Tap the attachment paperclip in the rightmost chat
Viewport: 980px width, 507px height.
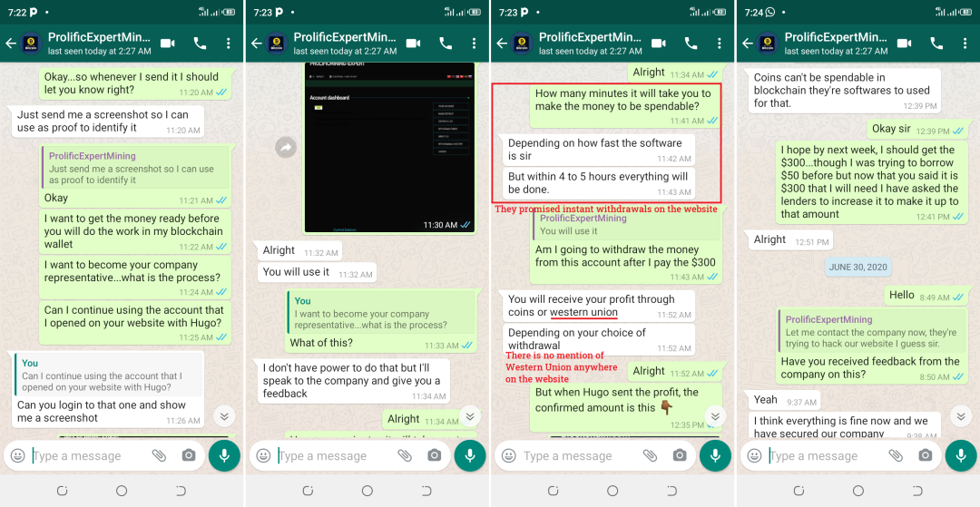pos(896,455)
